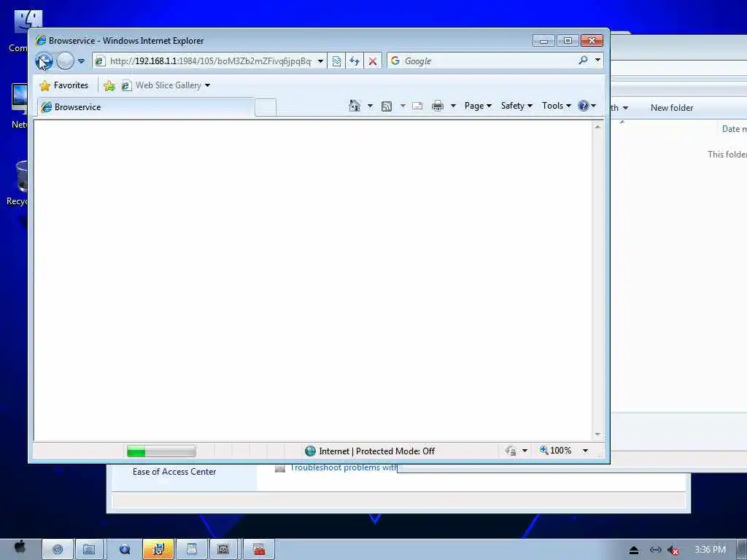Click the Date column header in Explorer

[734, 128]
